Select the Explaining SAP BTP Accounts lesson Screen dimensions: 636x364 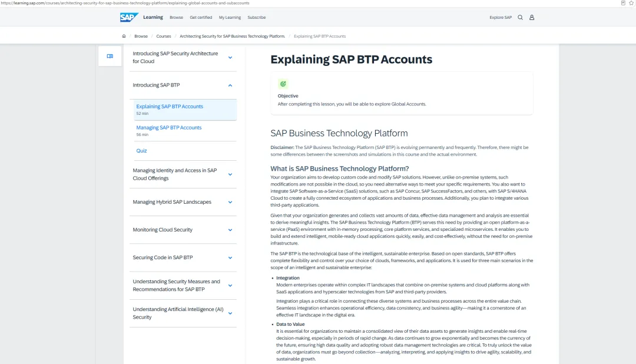tap(185, 110)
